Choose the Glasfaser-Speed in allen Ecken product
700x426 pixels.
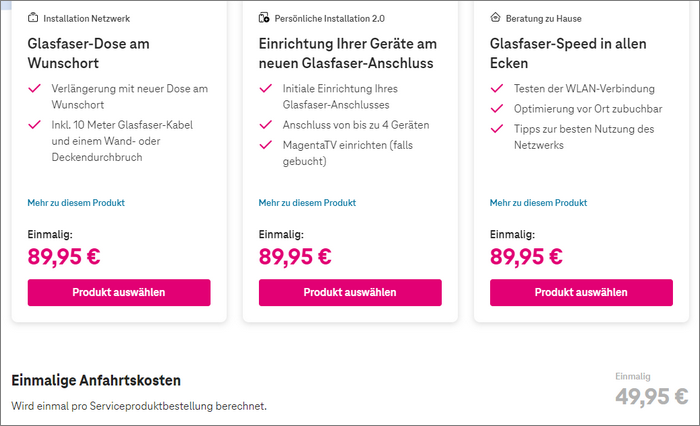(x=581, y=292)
